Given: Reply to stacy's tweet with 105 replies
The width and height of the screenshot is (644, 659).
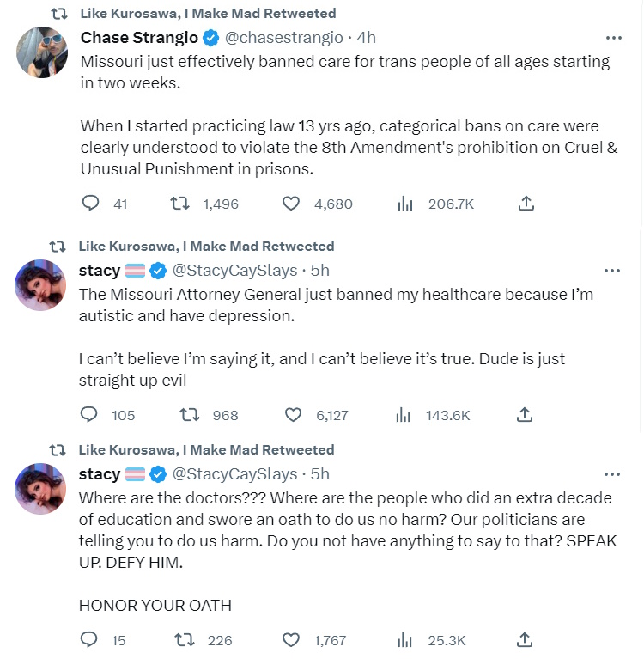Looking at the screenshot, I should [x=91, y=415].
